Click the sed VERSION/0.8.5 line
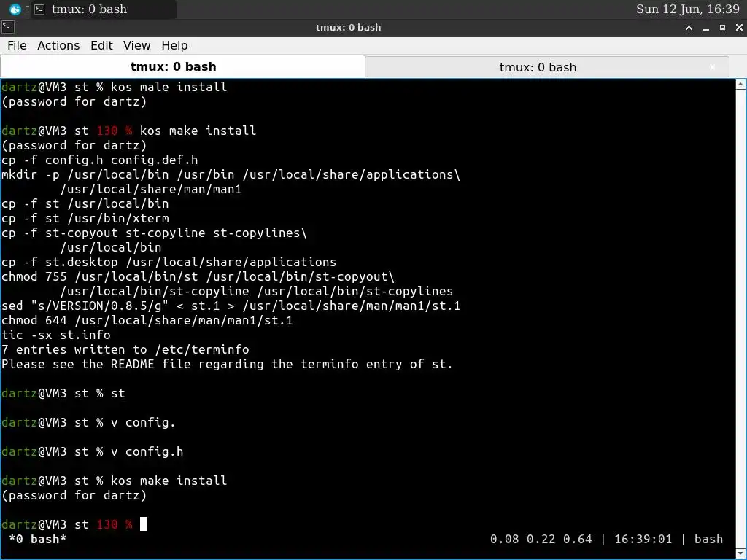 point(231,306)
